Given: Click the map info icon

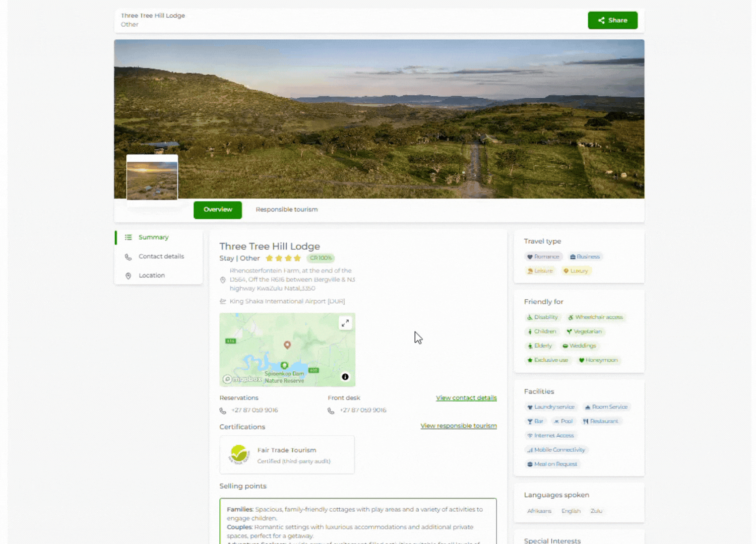Looking at the screenshot, I should [345, 377].
